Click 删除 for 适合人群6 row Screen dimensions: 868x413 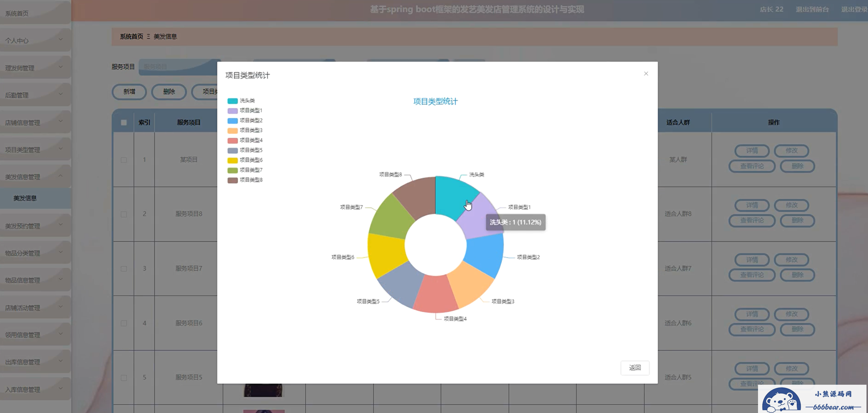(x=797, y=329)
